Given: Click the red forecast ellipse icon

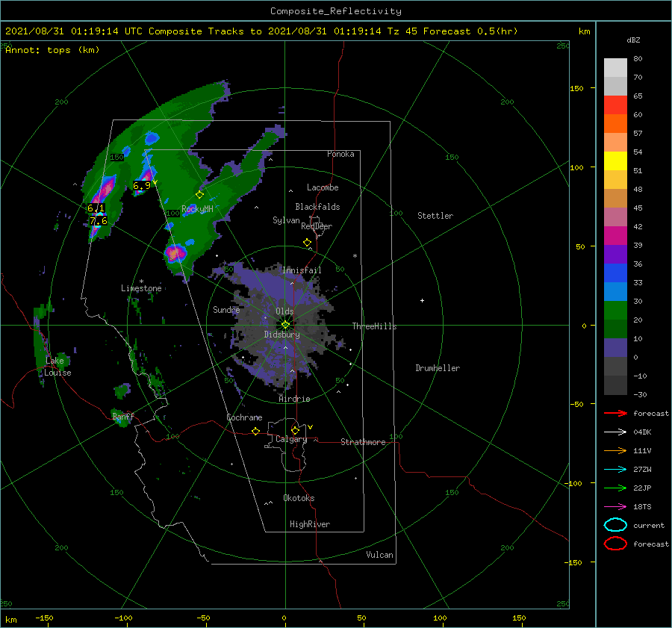Looking at the screenshot, I should click(615, 544).
